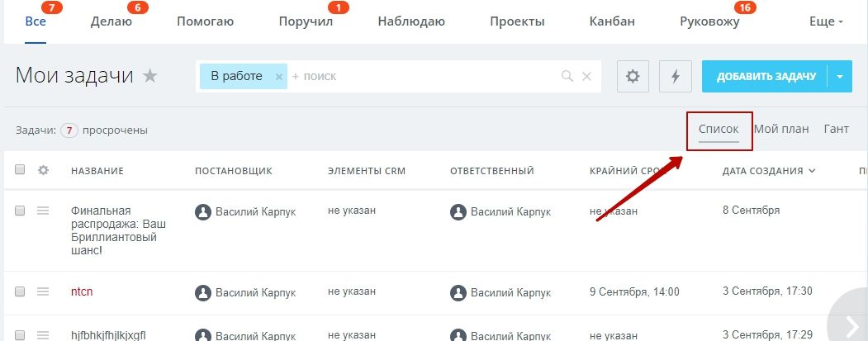Click creation date 3 Сентября, 17:29
Image resolution: width=868 pixels, height=341 pixels.
767,334
